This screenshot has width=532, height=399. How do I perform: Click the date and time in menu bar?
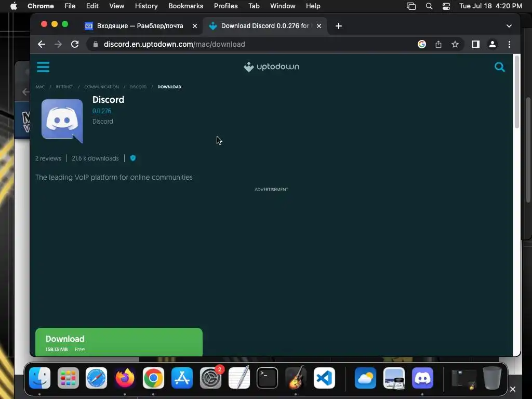coord(490,6)
